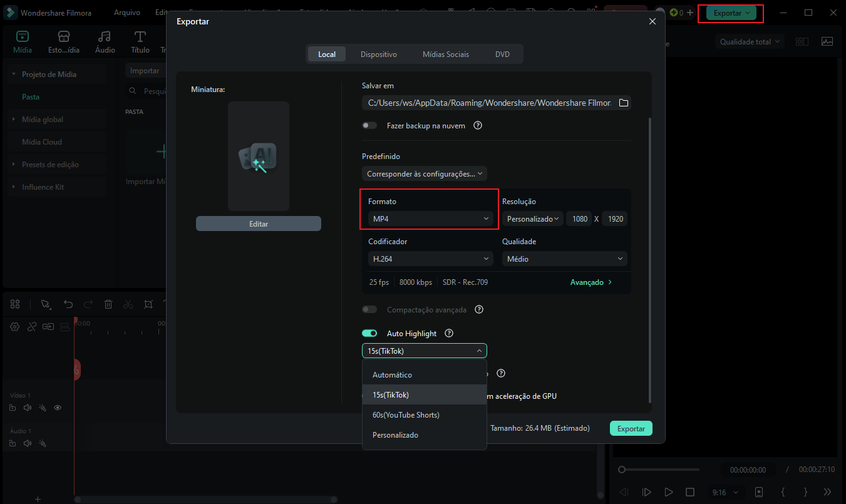Image resolution: width=846 pixels, height=504 pixels.
Task: Click the Exportar button in the dialog footer
Action: [x=631, y=428]
